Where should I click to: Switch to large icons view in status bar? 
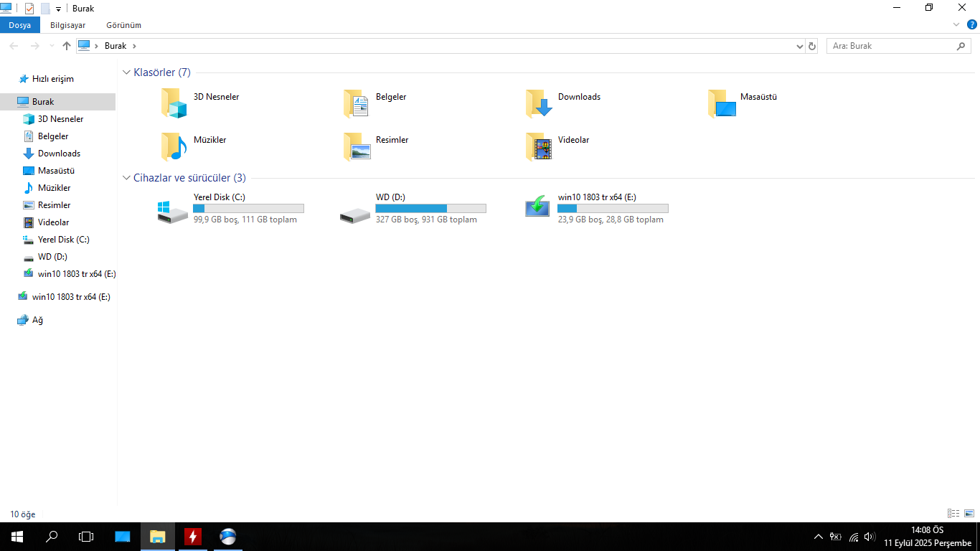(969, 514)
